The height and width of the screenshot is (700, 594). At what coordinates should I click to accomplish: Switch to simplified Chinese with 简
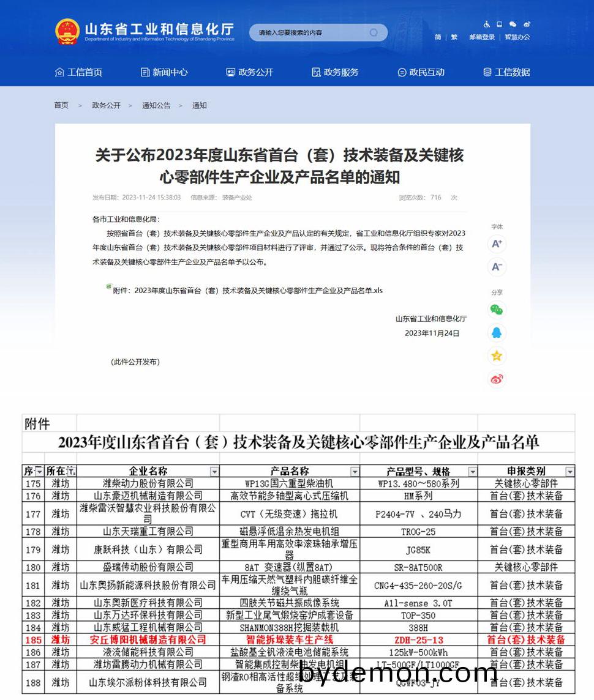pos(438,37)
